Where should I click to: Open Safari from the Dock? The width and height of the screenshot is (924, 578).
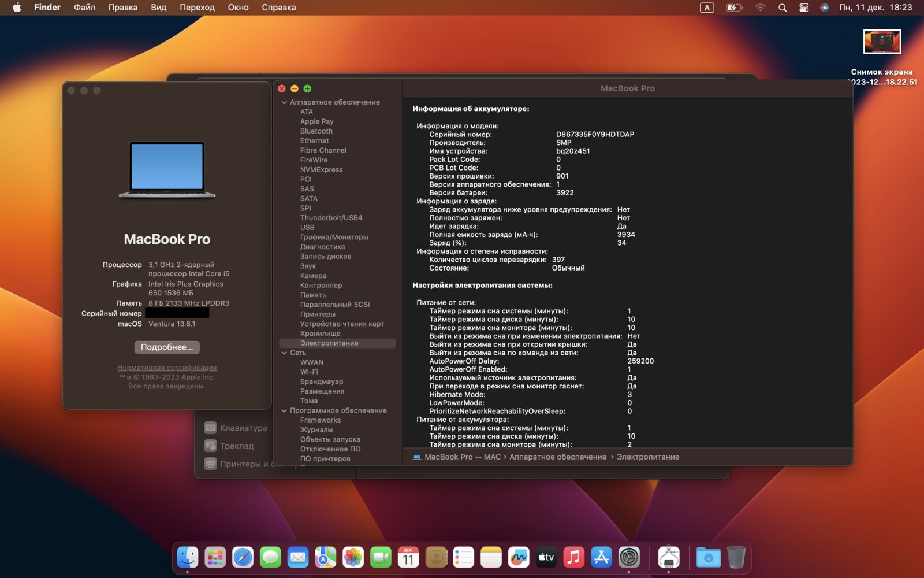coord(243,557)
